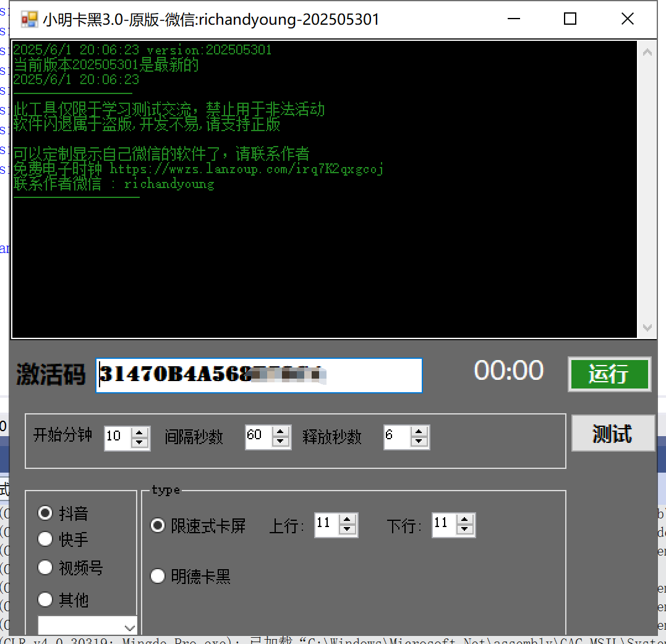Select the 抖音 radio button
The height and width of the screenshot is (644, 666).
45,513
